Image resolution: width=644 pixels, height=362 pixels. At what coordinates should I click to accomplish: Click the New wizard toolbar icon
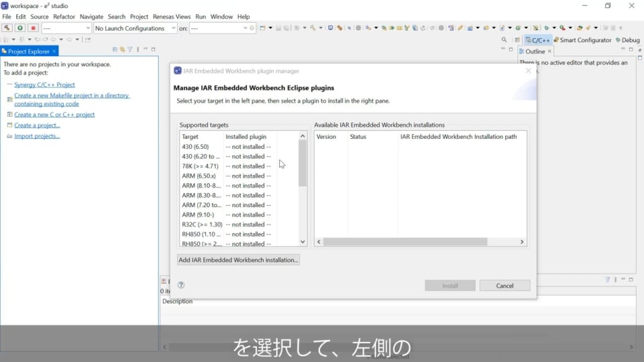263,28
